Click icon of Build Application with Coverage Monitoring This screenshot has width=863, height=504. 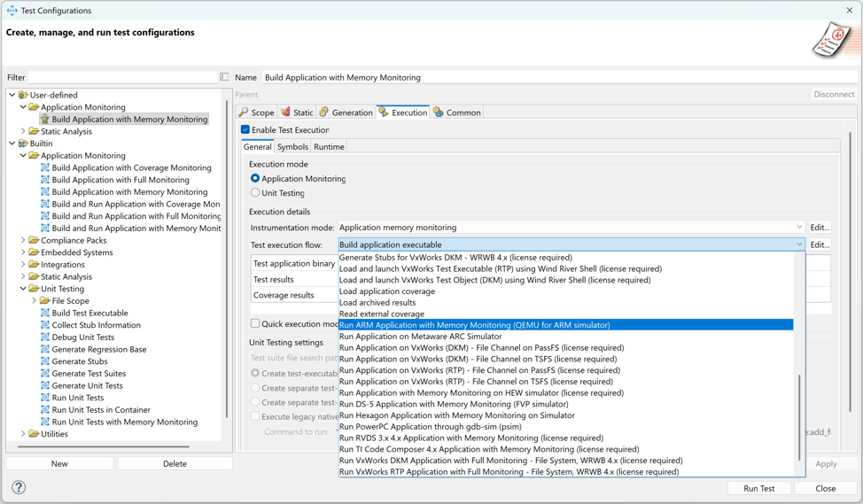point(45,167)
